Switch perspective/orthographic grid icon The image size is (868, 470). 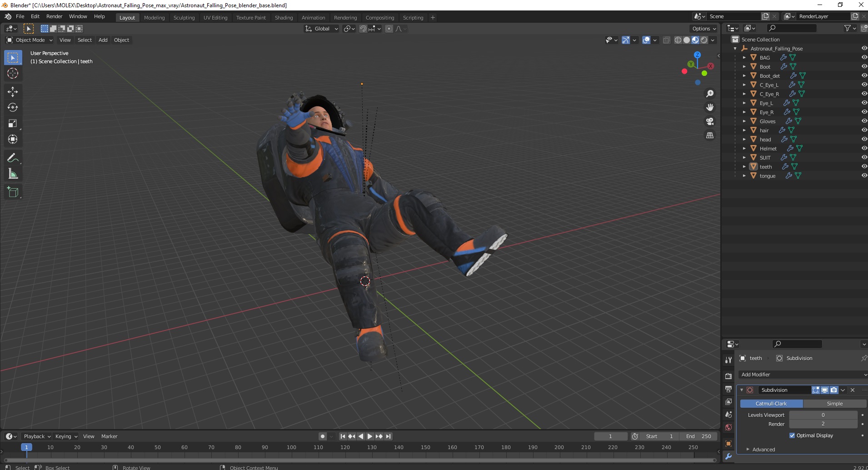709,135
